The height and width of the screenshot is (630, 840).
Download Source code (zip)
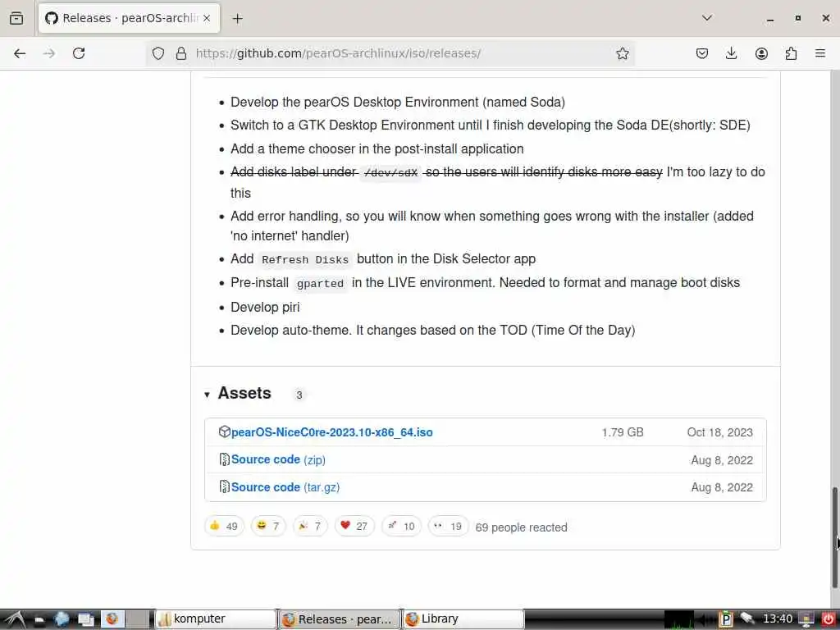(278, 459)
